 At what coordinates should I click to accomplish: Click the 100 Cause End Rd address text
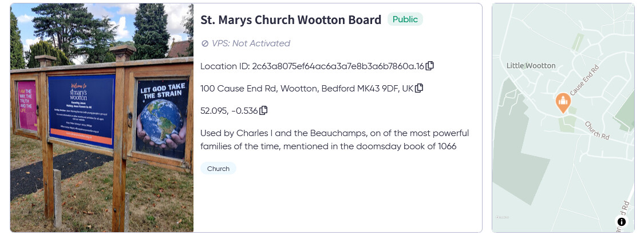307,88
